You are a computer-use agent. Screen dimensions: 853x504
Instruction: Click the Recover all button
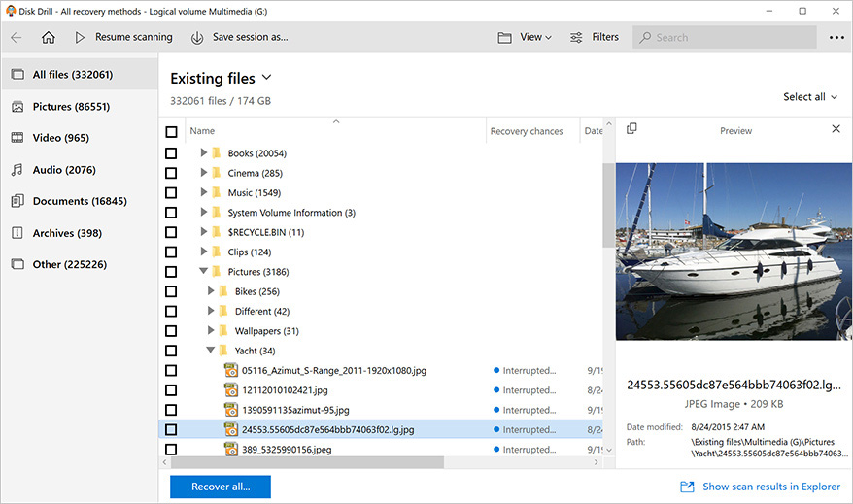pyautogui.click(x=221, y=487)
